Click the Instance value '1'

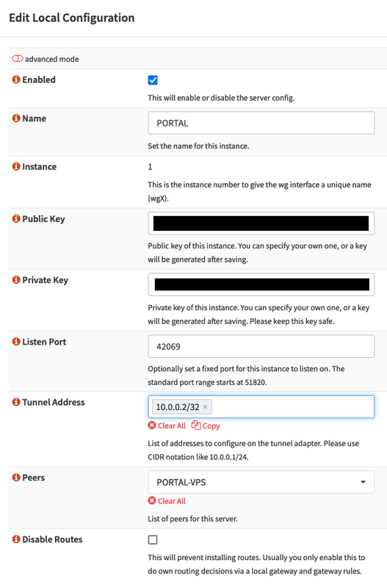coord(151,167)
